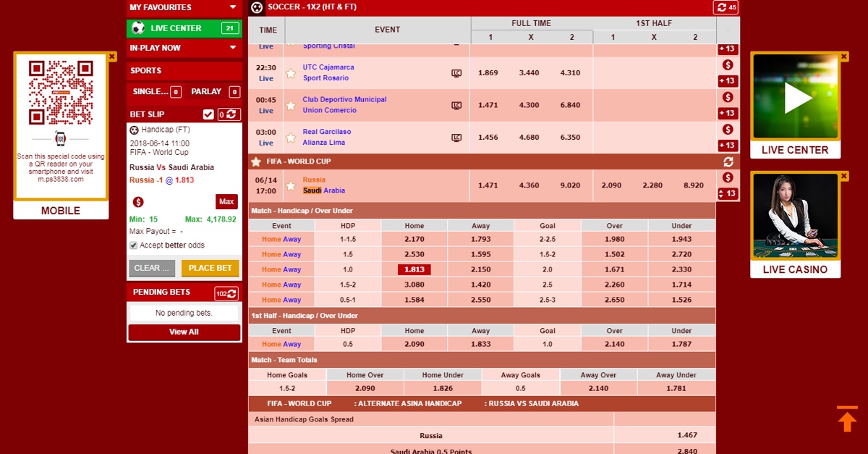The image size is (868, 454).
Task: Open the Live Casino dealer thumbnail
Action: 796,217
